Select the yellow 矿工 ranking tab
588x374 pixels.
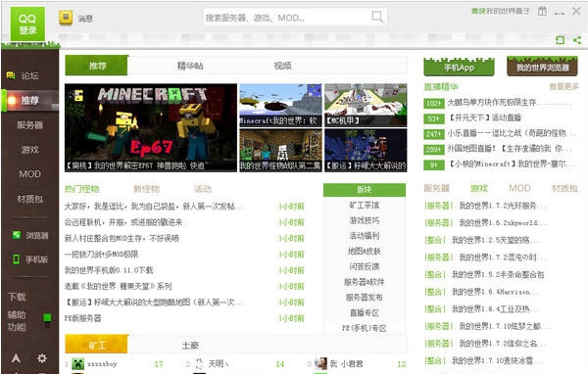(x=97, y=345)
